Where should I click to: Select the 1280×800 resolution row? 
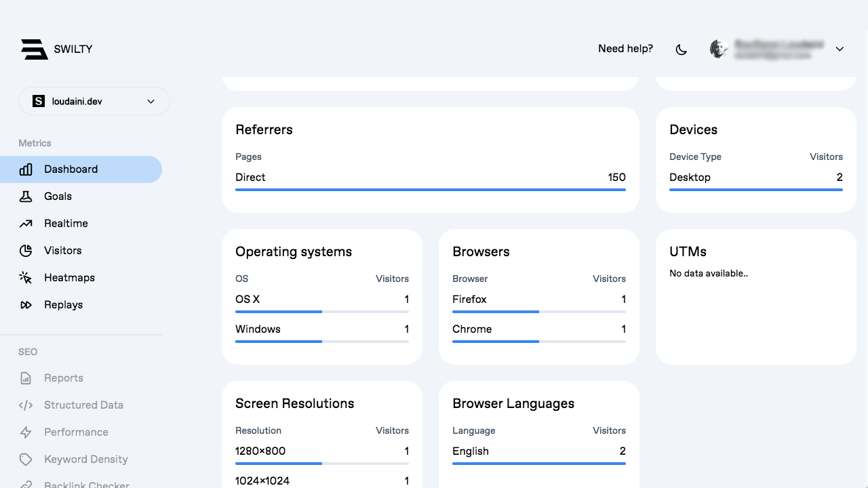[x=322, y=454]
